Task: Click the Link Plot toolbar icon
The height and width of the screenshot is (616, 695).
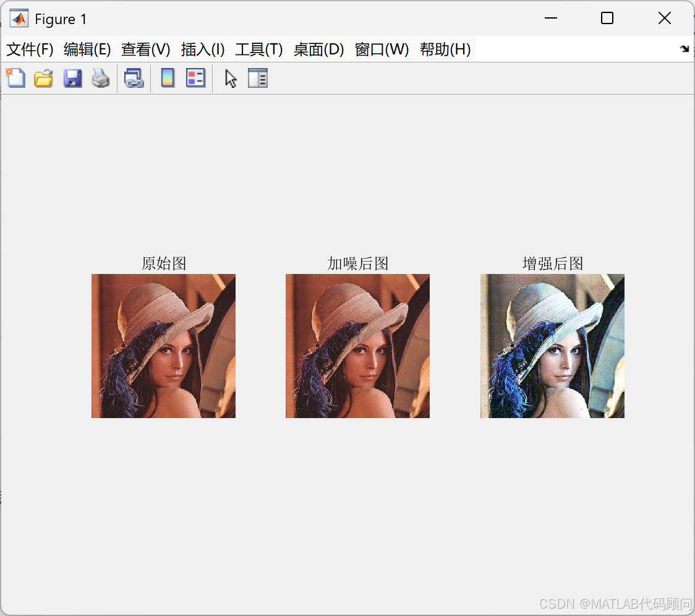Action: coord(134,78)
